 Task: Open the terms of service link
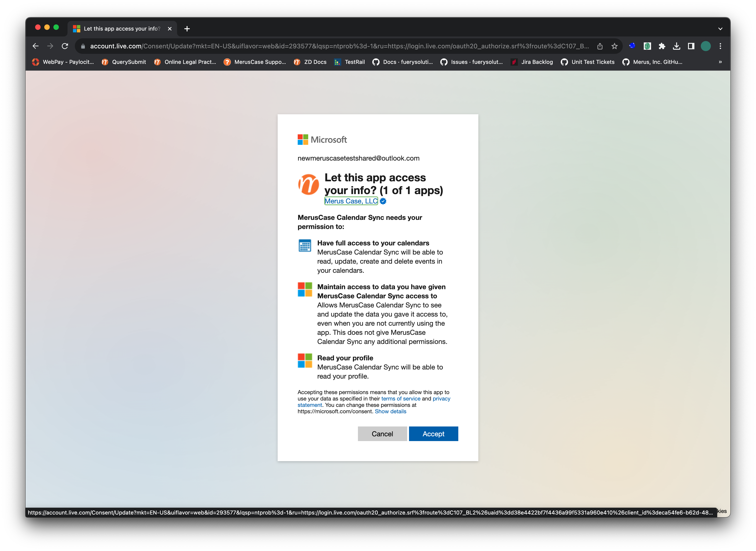click(401, 399)
